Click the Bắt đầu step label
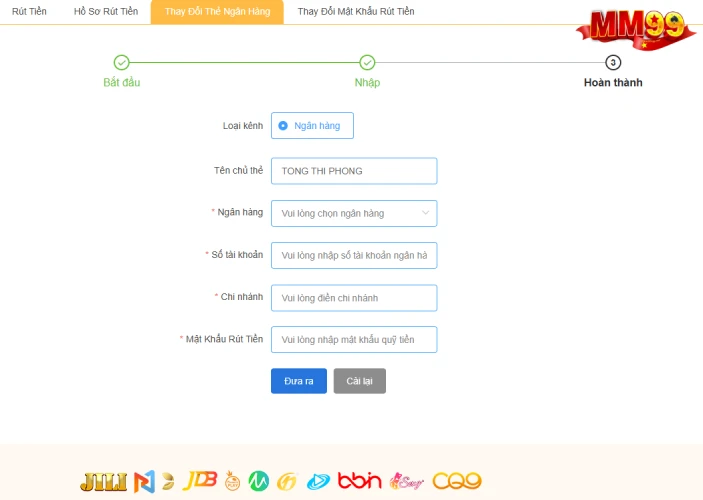703x500 pixels. pyautogui.click(x=122, y=83)
